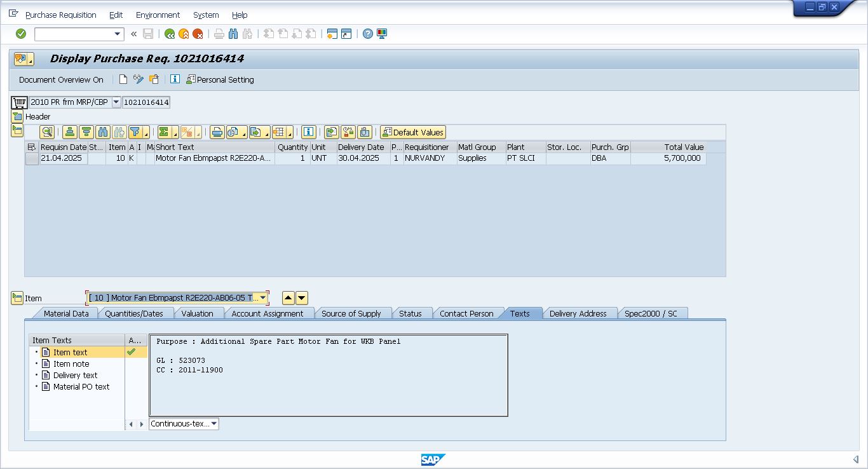The width and height of the screenshot is (868, 469).
Task: Click the Details magnifier icon in item grid toolbar
Action: (47, 132)
